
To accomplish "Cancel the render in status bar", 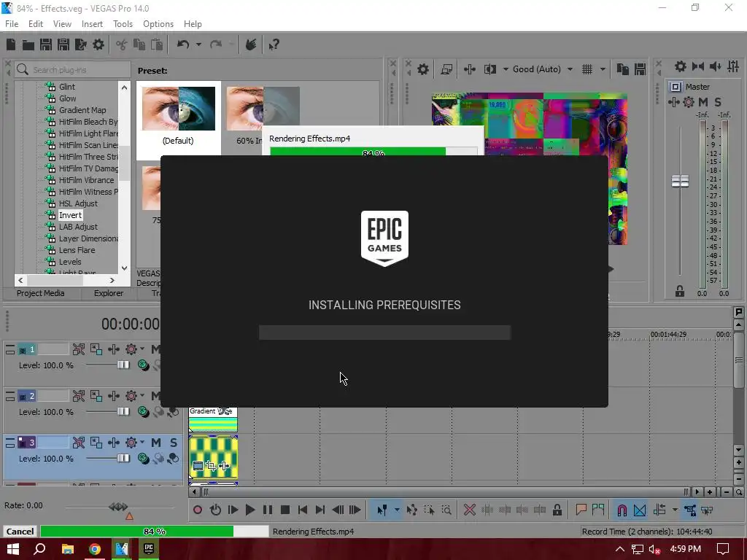I will coord(20,532).
